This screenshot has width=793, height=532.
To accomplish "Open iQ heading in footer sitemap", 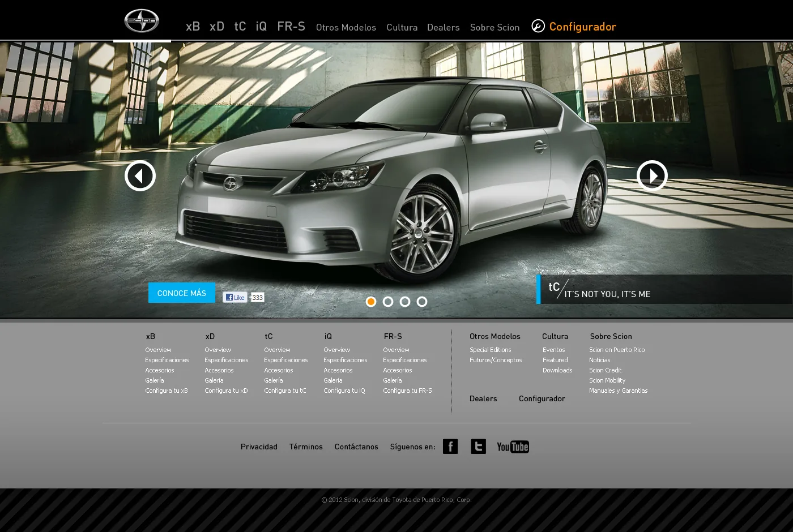I will (329, 336).
